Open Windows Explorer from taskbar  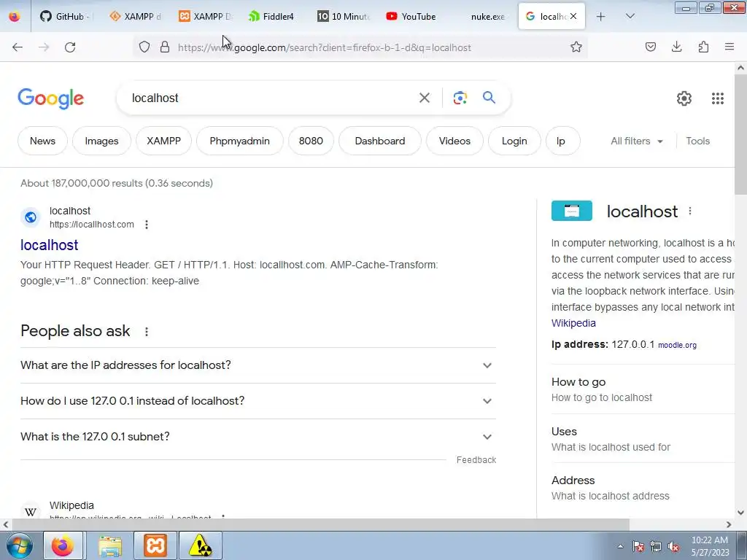(111, 545)
